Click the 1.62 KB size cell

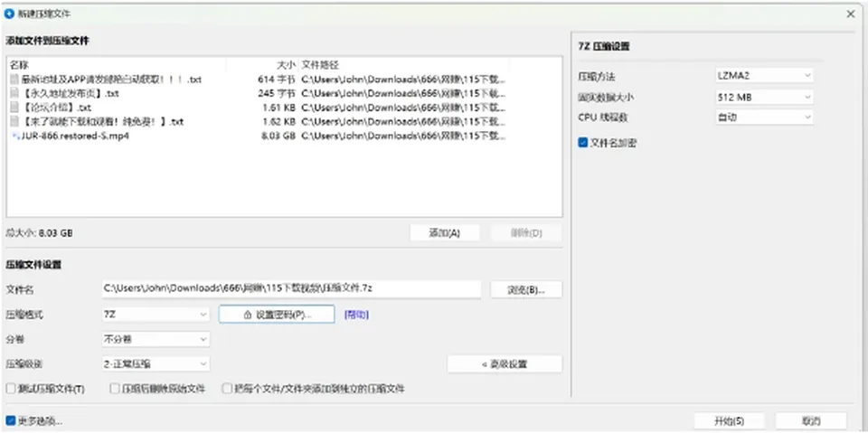279,122
